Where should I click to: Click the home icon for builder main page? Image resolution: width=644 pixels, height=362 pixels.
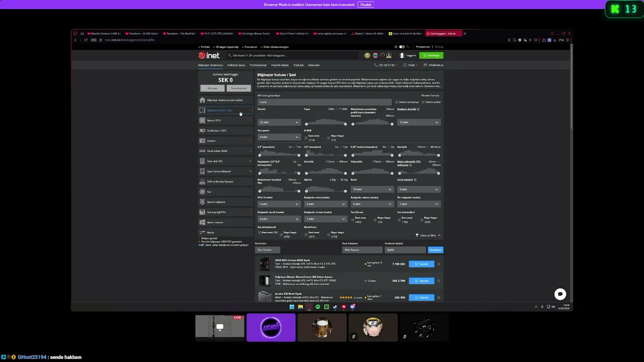point(202,100)
